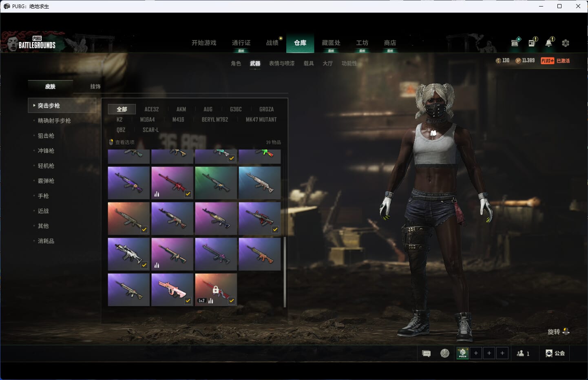This screenshot has height=380, width=588.
Task: Select orange rifle skin thumbnail
Action: click(x=259, y=254)
